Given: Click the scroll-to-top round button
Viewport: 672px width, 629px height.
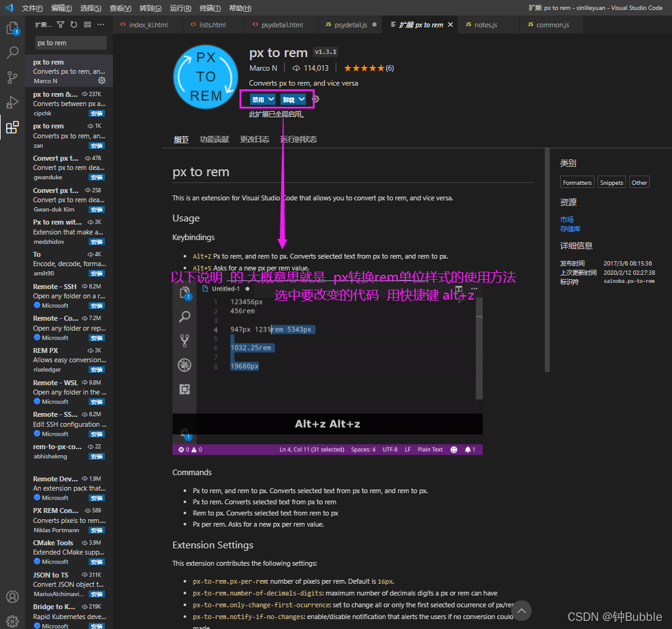Looking at the screenshot, I should (x=521, y=610).
